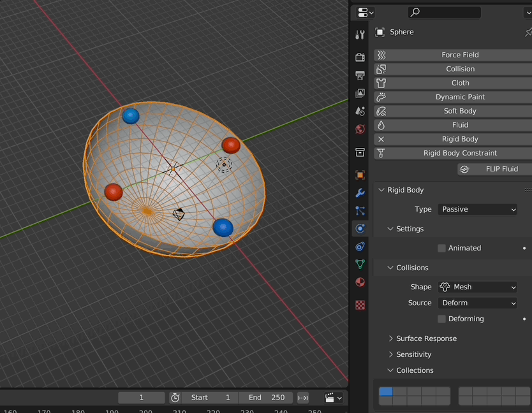Click the Sphere object icon in header
The width and height of the screenshot is (532, 413).
[380, 33]
